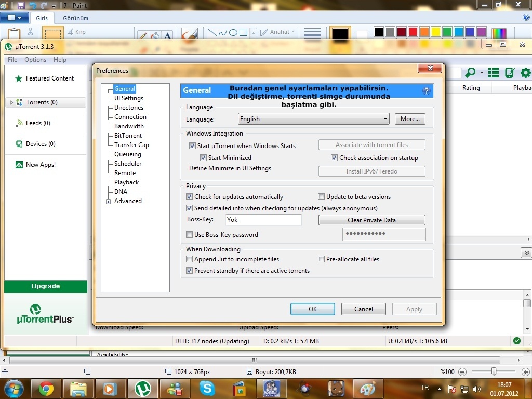The width and height of the screenshot is (532, 399).
Task: Select the Paint text tool
Action: (x=168, y=35)
